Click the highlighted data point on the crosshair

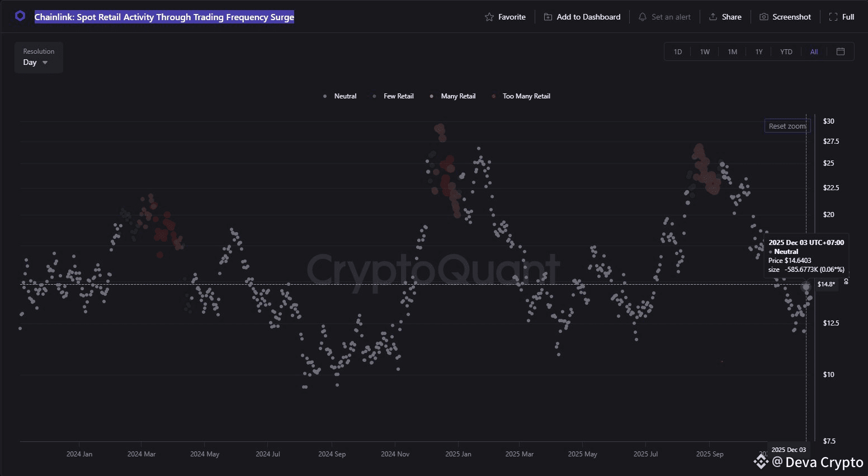coord(806,287)
